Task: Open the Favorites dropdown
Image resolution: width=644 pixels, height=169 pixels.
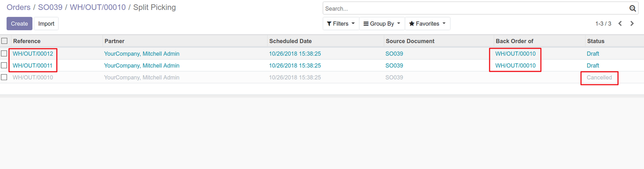Action: click(427, 24)
